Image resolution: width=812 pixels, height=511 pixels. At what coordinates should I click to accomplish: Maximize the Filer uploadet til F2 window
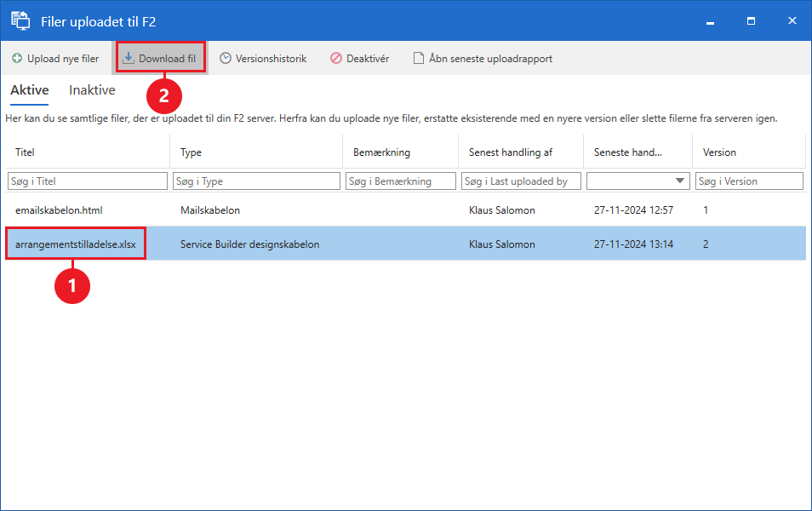(751, 20)
